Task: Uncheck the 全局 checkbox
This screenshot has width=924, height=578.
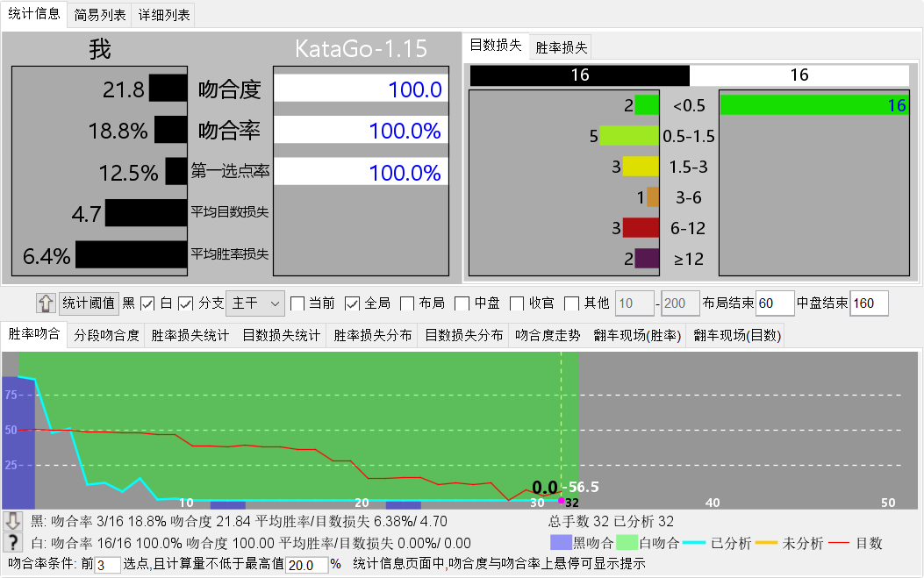Action: (353, 303)
